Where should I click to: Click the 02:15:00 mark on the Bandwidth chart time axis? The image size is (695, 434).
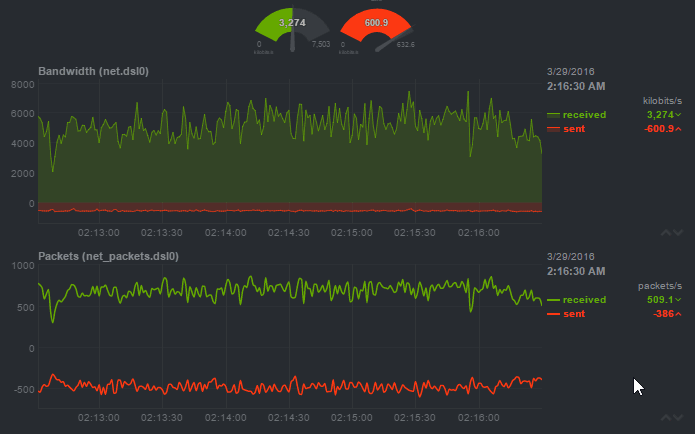(x=351, y=232)
